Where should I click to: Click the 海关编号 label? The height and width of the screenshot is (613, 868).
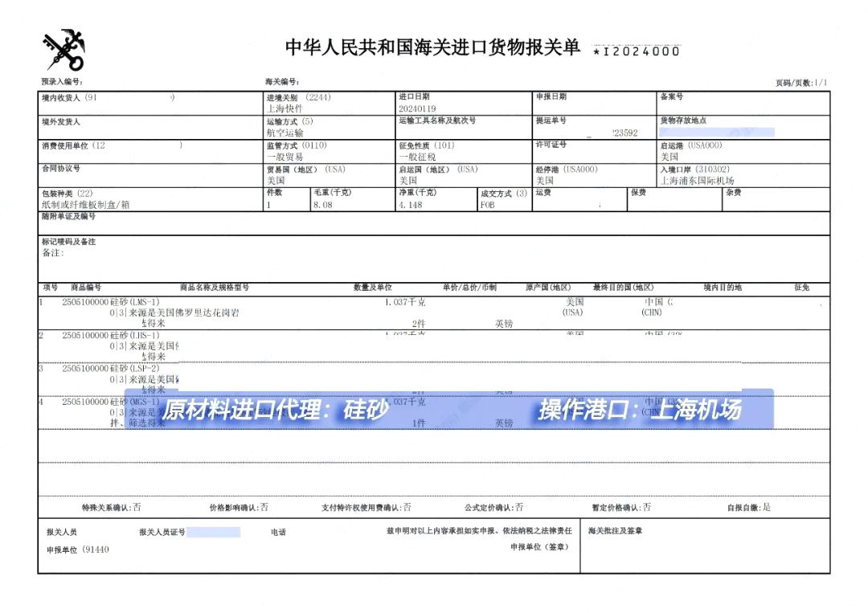click(x=282, y=82)
